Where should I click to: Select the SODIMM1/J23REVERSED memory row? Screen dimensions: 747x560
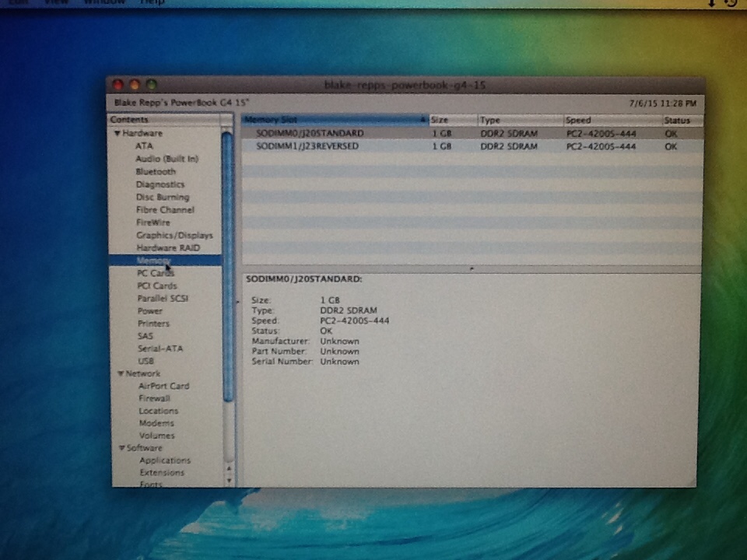[x=472, y=146]
